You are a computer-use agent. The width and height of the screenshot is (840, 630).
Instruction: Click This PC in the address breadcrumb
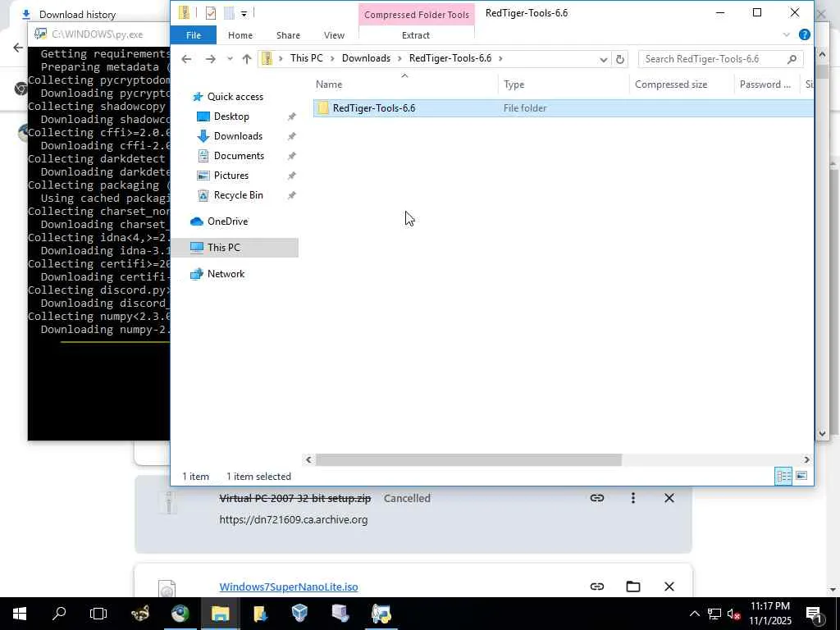click(307, 58)
